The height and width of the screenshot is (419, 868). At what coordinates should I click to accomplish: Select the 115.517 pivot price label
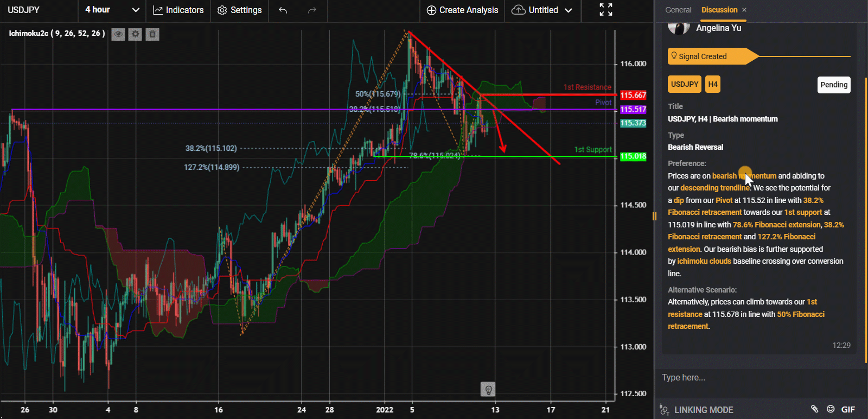pyautogui.click(x=633, y=110)
